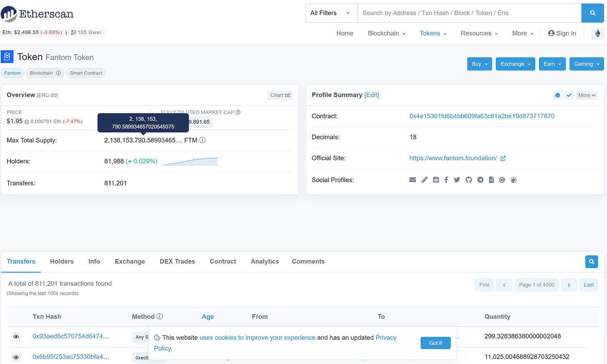Click the info icon next to Method header
Viewport: 607px width, 364px height.
coord(160,317)
